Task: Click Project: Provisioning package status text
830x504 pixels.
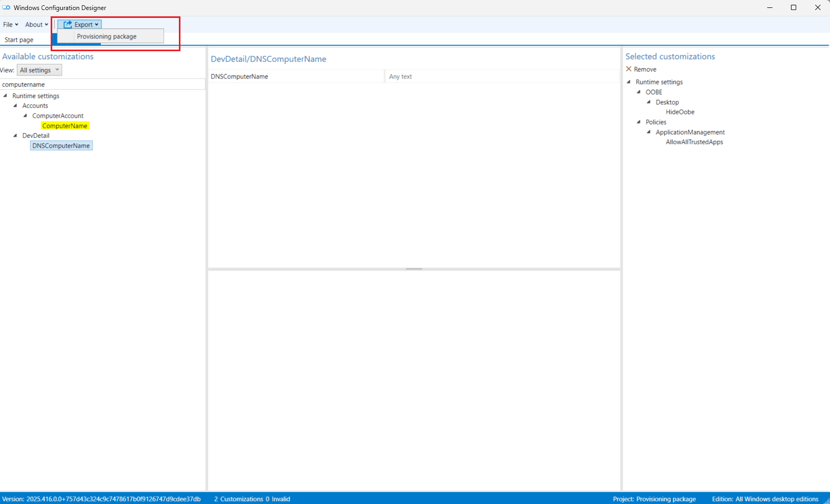Action: [x=654, y=499]
